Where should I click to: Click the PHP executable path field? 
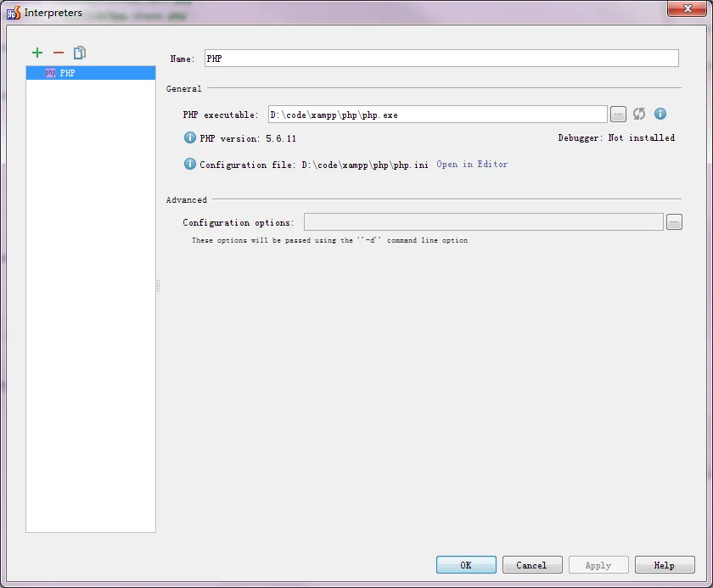point(437,115)
